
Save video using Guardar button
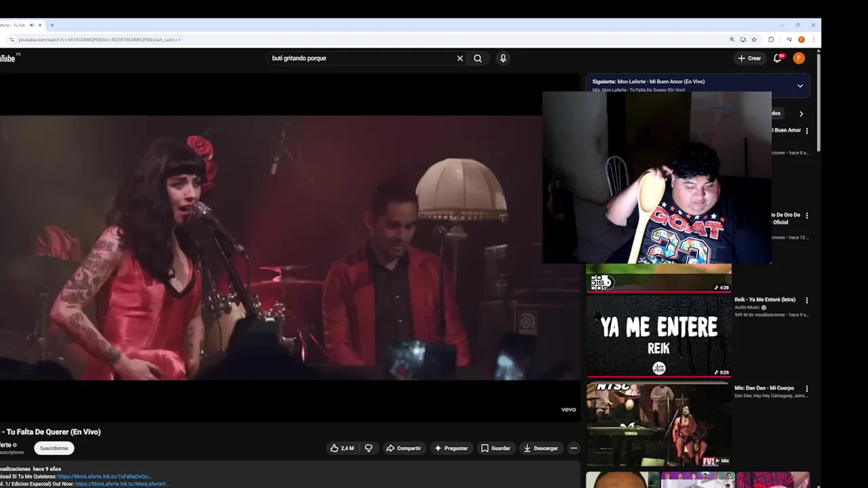(496, 448)
